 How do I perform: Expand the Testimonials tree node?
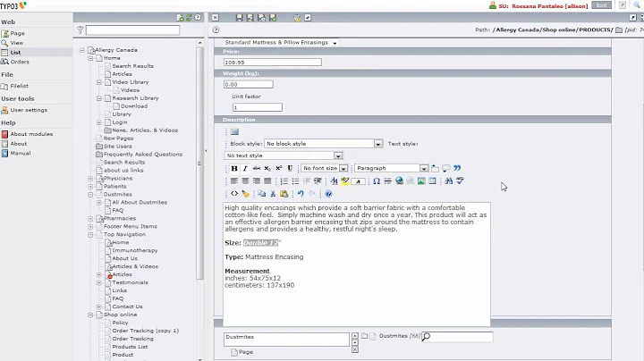[99, 282]
